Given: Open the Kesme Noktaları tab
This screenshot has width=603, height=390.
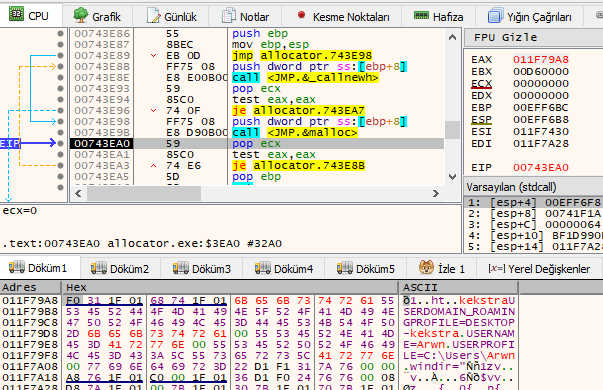Looking at the screenshot, I should (342, 17).
